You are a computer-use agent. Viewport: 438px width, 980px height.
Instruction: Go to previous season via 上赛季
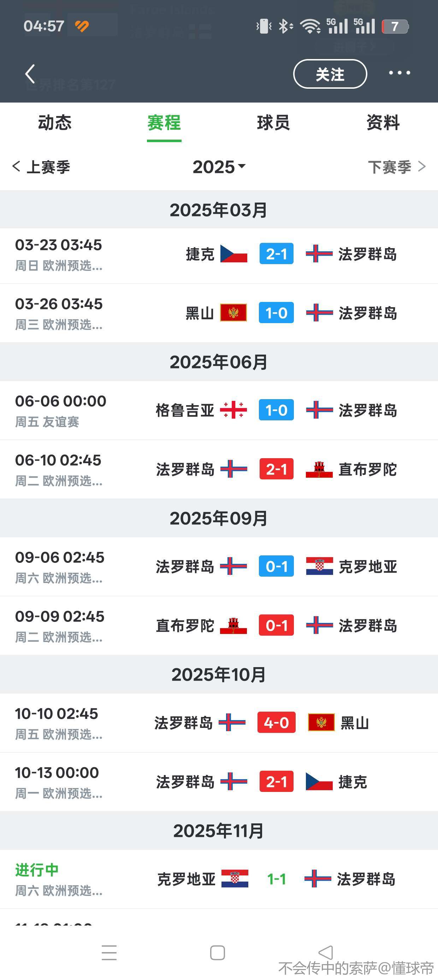point(41,167)
